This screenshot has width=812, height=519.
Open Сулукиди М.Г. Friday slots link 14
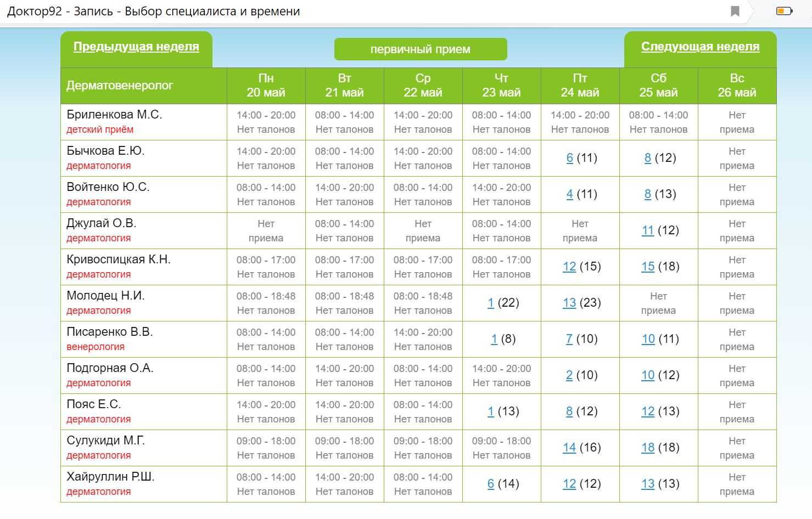[569, 448]
